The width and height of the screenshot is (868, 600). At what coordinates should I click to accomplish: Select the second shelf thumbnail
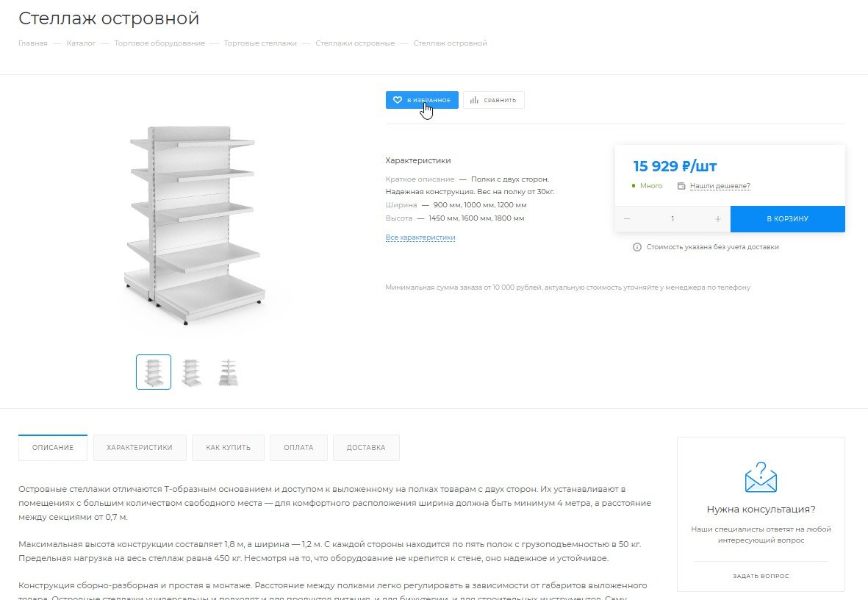pyautogui.click(x=191, y=372)
